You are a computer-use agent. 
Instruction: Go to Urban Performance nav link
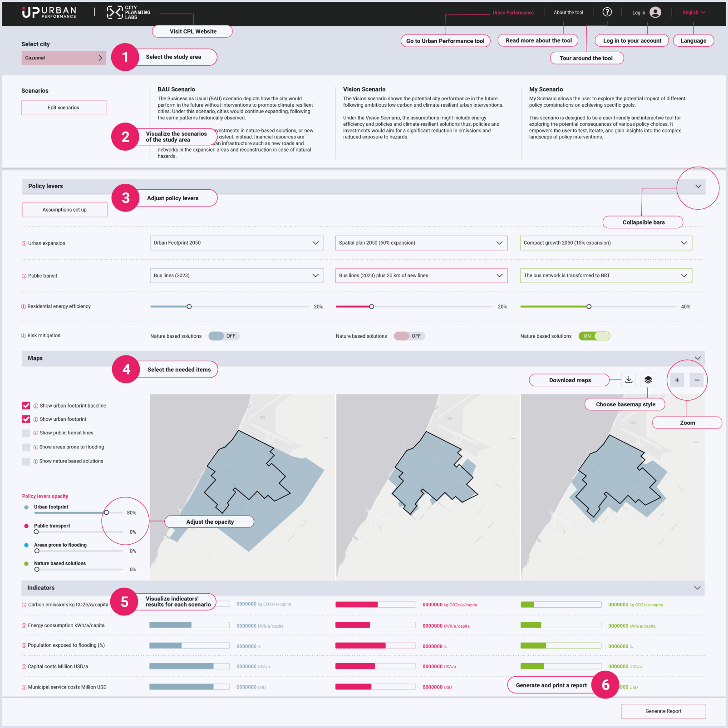[513, 13]
